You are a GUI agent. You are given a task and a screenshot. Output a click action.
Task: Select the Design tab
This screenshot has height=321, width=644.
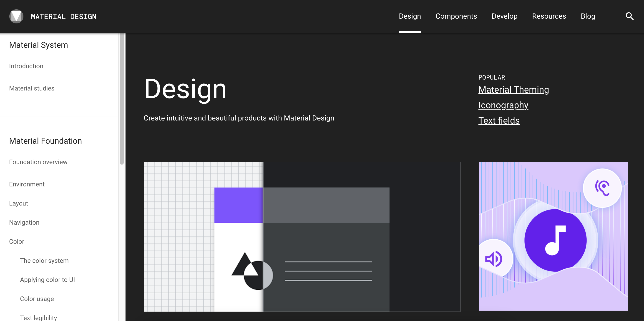point(410,17)
